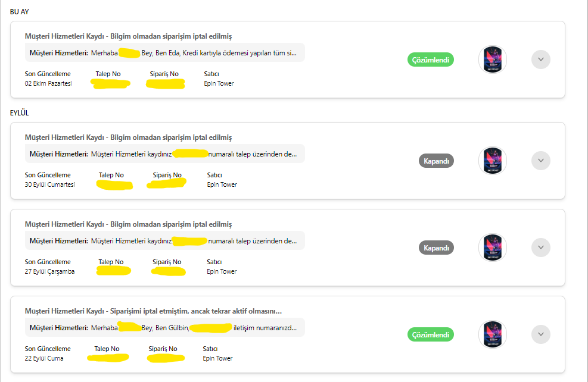Click Epin Tower seller in 02 Ekim record
Viewport: 588px width, 382px height.
pyautogui.click(x=219, y=83)
